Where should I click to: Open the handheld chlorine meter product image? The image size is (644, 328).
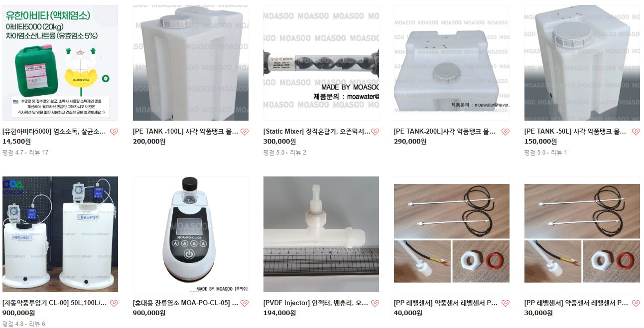[x=191, y=234]
